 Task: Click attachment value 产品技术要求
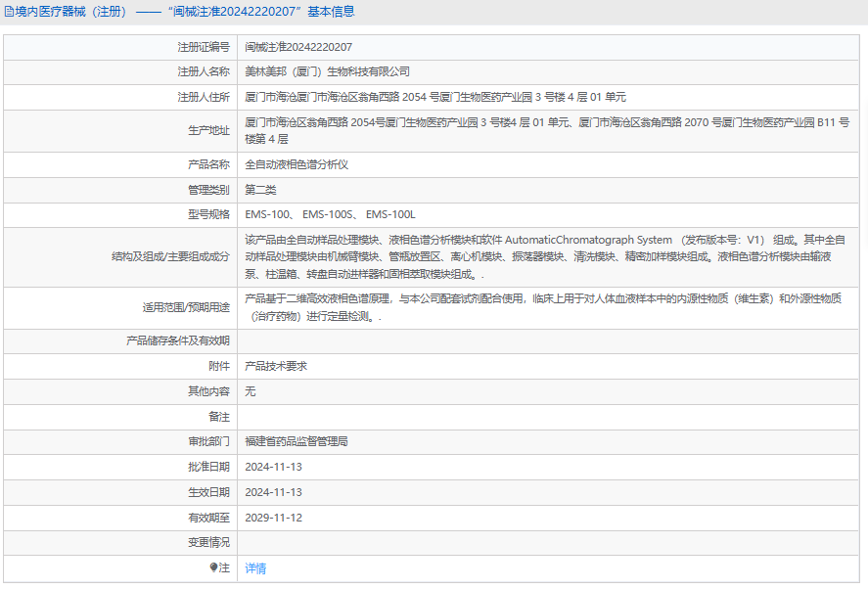point(276,366)
